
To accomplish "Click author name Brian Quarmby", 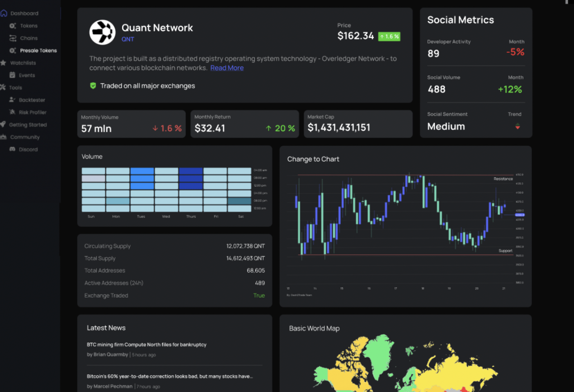I will (111, 355).
